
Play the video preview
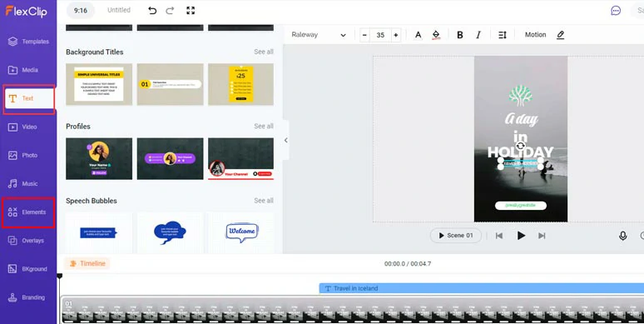(521, 236)
